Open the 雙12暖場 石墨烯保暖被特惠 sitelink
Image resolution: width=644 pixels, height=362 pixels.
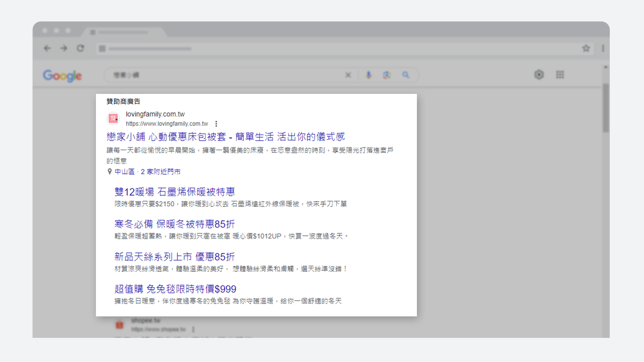(x=174, y=192)
